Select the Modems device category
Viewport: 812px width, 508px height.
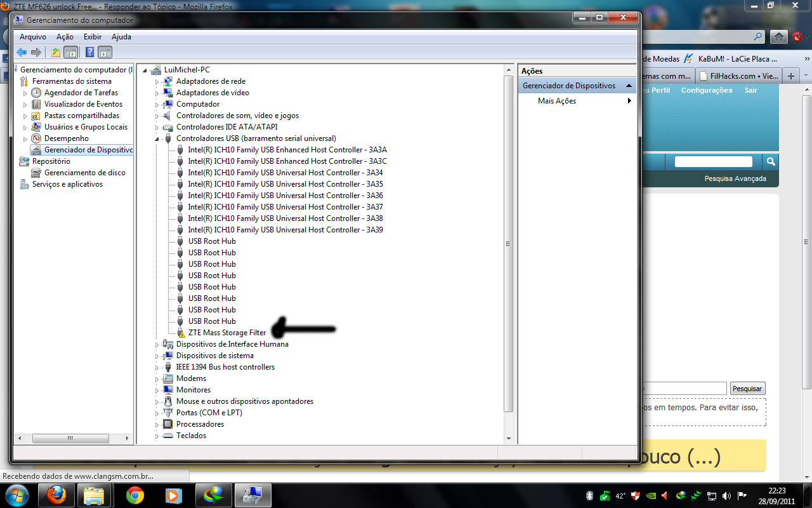tap(191, 378)
